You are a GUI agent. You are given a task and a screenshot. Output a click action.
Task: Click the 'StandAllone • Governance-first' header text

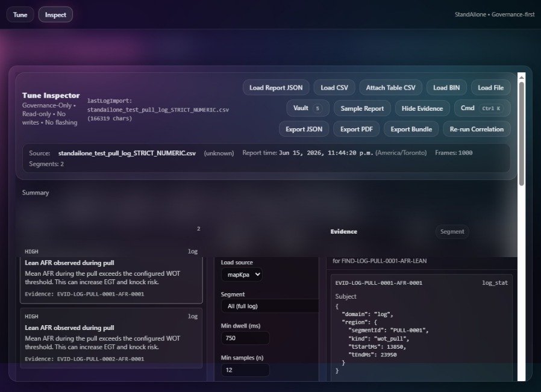[x=495, y=14]
